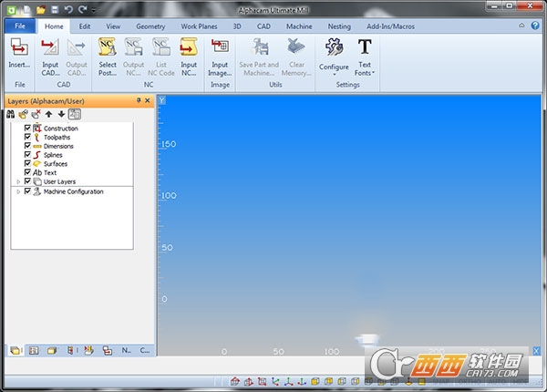Open the C... tab at panel bottom
This screenshot has width=547, height=392.
click(x=145, y=350)
